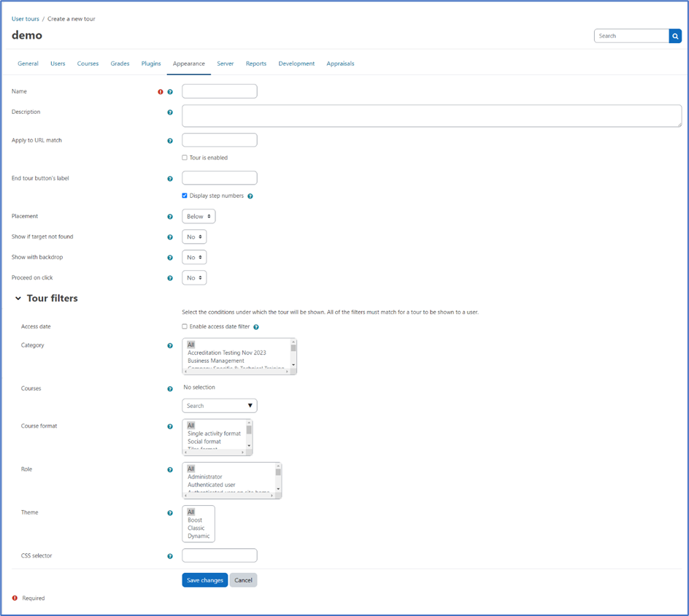Viewport: 689px width, 616px height.
Task: Open help for Show with backdrop
Action: click(x=170, y=258)
